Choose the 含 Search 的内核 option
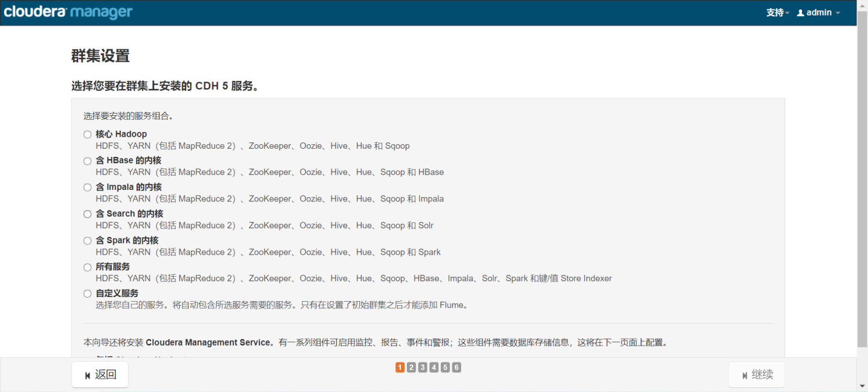Image resolution: width=868 pixels, height=392 pixels. 87,214
